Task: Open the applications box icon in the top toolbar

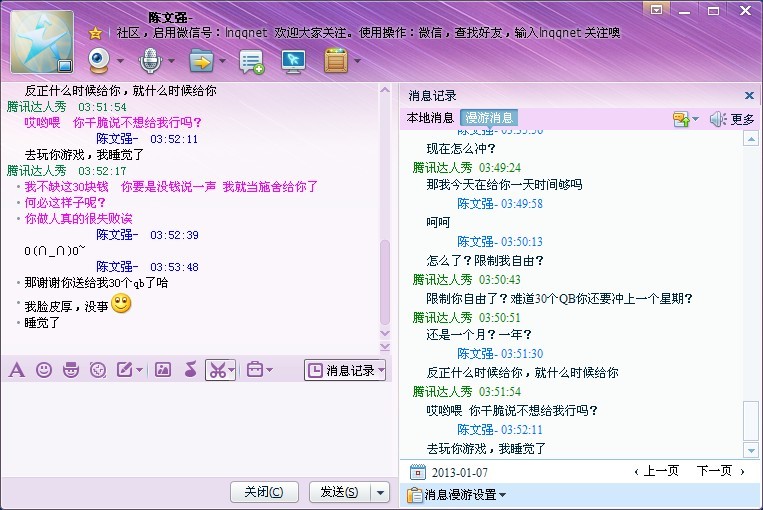Action: pyautogui.click(x=336, y=61)
